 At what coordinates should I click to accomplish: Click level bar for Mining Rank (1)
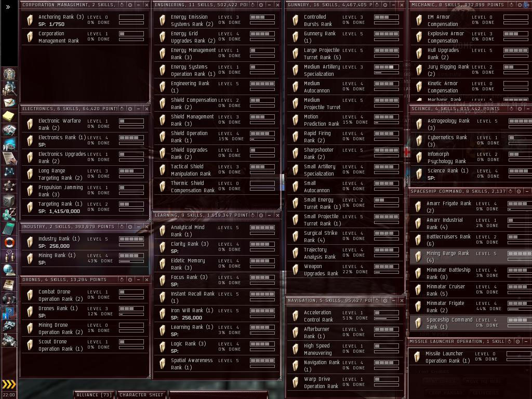coord(131,256)
